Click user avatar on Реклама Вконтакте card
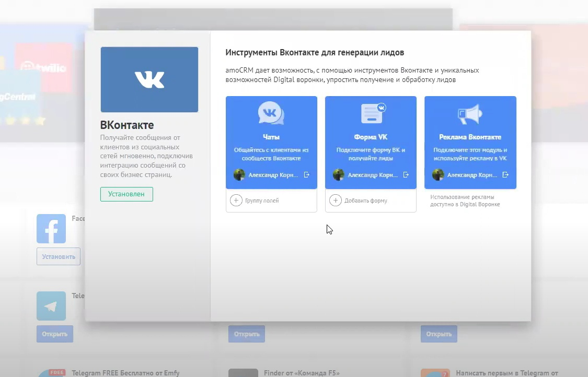The width and height of the screenshot is (588, 377). coord(438,174)
